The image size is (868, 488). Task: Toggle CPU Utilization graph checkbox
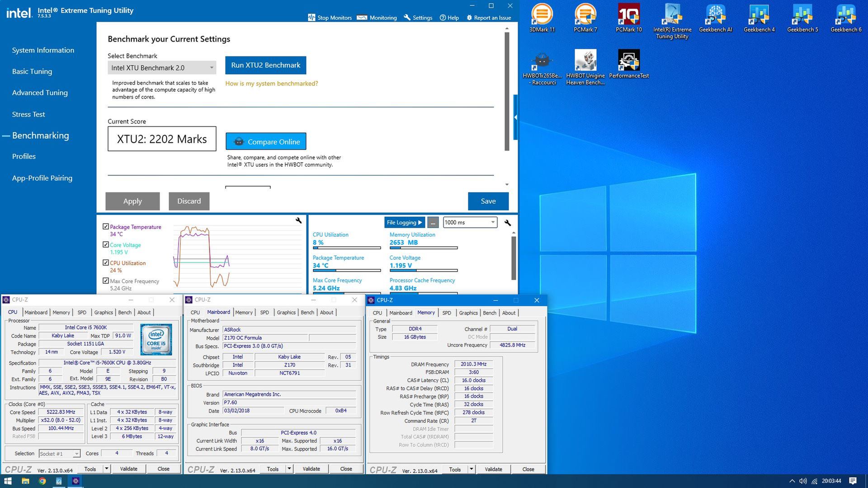[106, 263]
